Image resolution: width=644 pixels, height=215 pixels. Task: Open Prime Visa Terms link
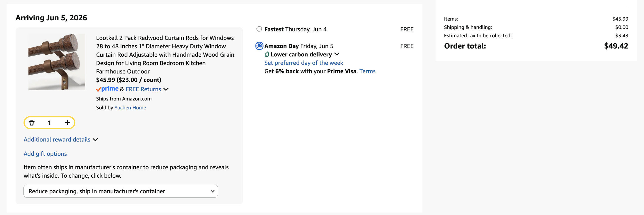click(x=367, y=71)
